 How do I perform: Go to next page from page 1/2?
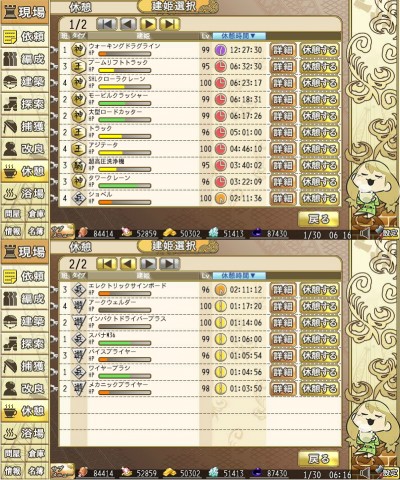click(x=149, y=24)
